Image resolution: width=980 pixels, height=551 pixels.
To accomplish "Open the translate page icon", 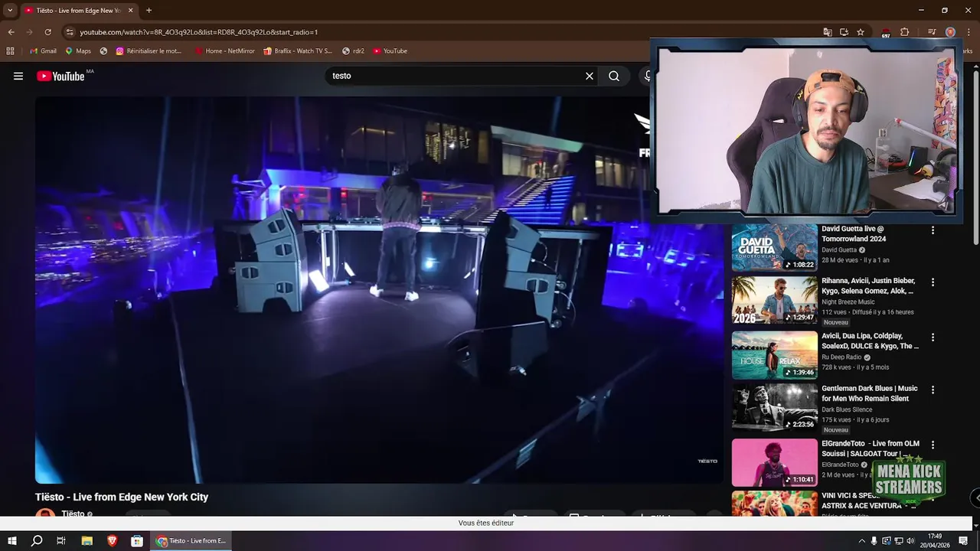I will tap(828, 32).
